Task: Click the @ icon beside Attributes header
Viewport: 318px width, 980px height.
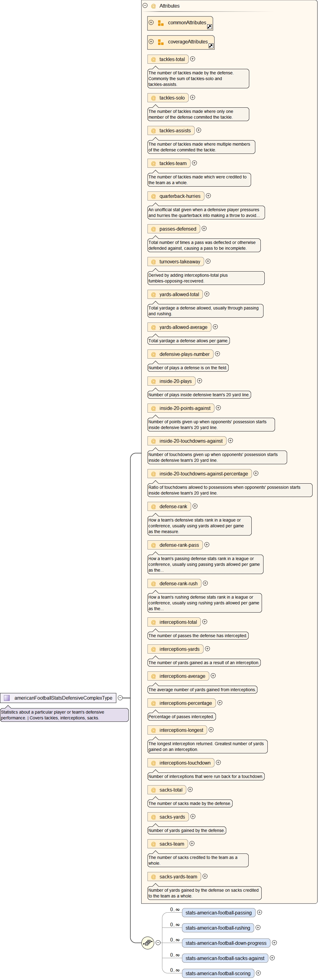Action: click(154, 6)
